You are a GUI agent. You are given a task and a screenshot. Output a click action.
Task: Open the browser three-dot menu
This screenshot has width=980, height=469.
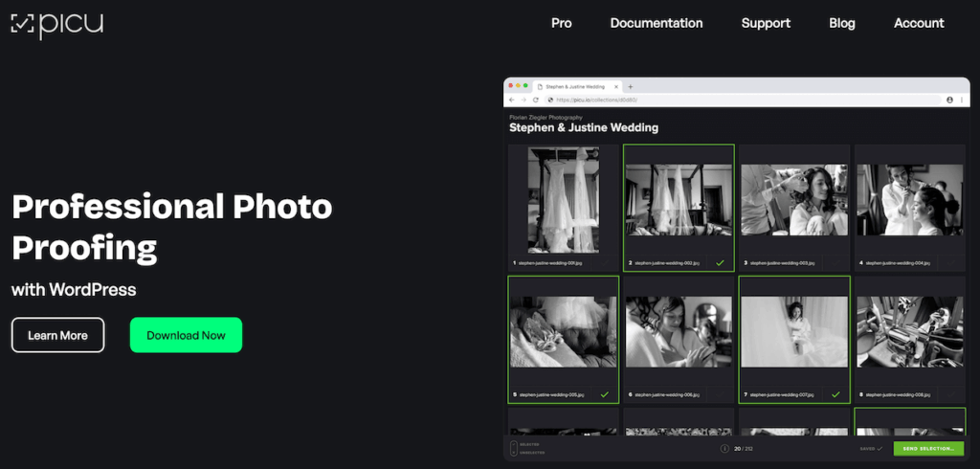click(x=962, y=100)
